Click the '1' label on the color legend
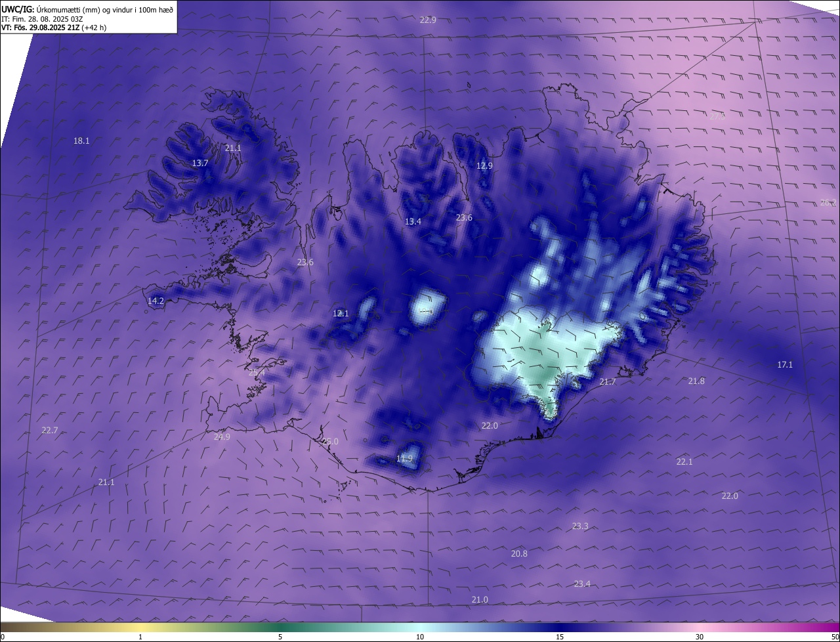The height and width of the screenshot is (642, 840). [140, 637]
